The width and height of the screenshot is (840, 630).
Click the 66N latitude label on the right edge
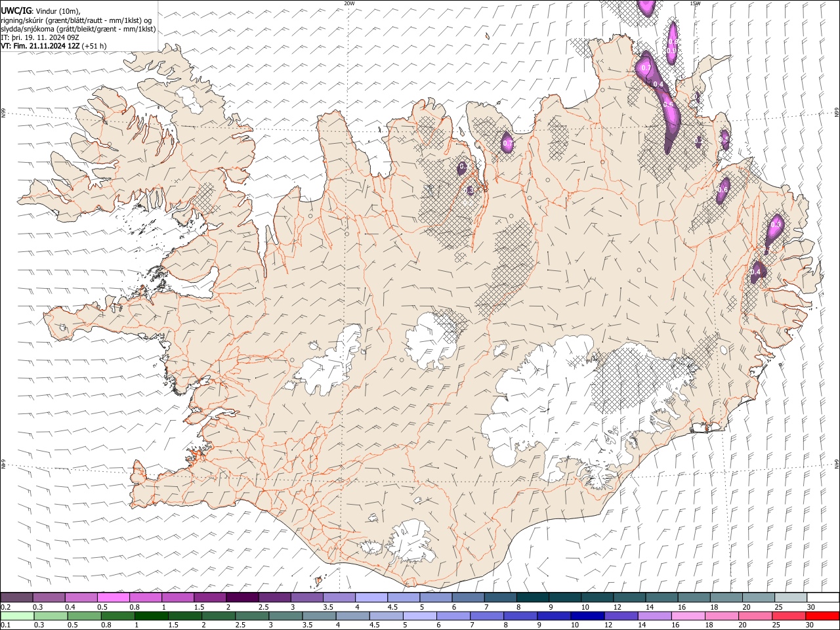(837, 114)
